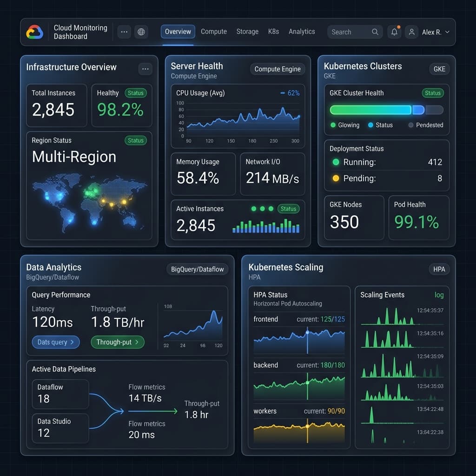Click the 1.8 TB/hr through-put value
The image size is (476, 476).
118,322
